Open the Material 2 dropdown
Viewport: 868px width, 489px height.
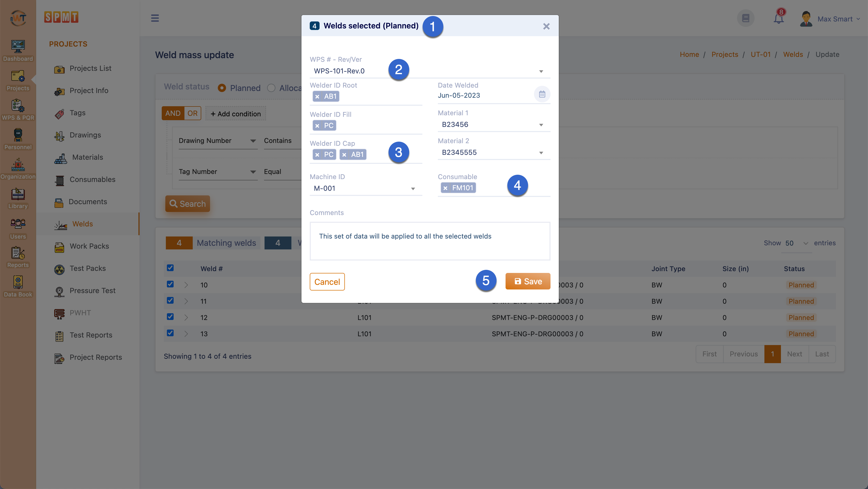pyautogui.click(x=494, y=153)
